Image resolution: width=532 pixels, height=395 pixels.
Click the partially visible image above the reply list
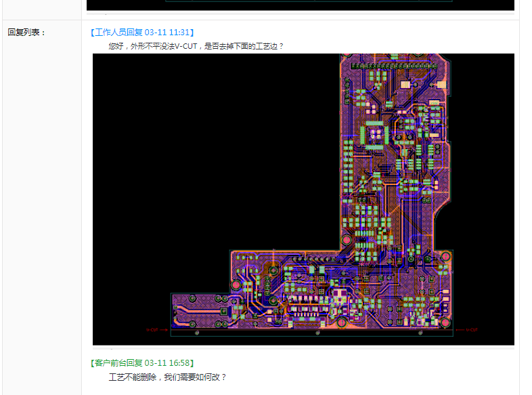point(301,5)
